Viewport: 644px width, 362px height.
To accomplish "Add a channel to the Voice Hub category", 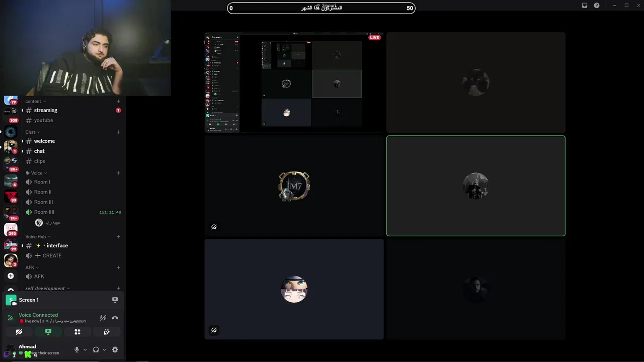I will point(118,236).
